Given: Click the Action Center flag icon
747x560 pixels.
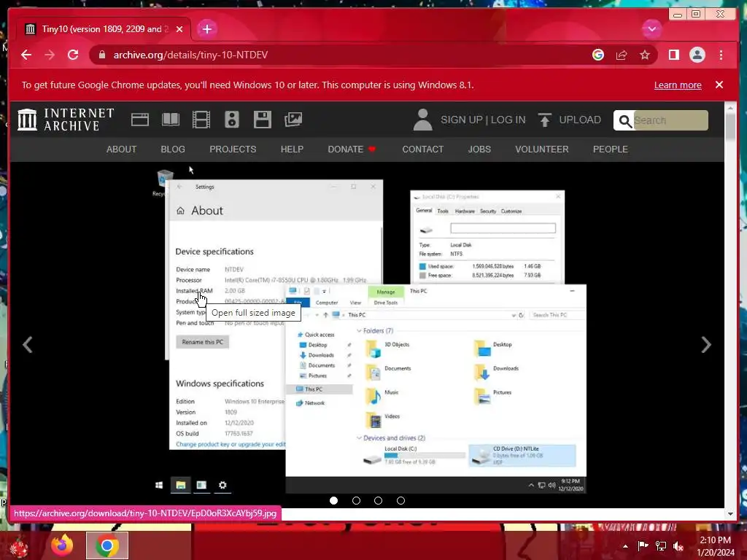Looking at the screenshot, I should (643, 545).
